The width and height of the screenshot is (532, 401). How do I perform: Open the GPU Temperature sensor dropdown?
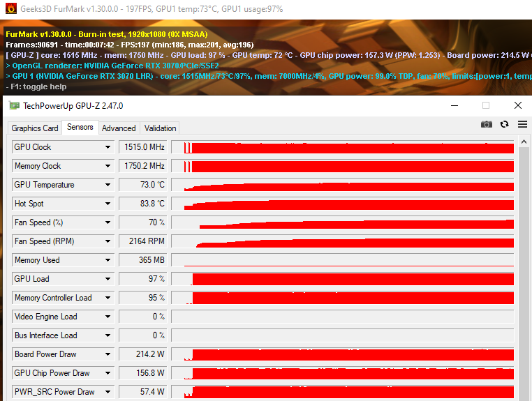108,185
